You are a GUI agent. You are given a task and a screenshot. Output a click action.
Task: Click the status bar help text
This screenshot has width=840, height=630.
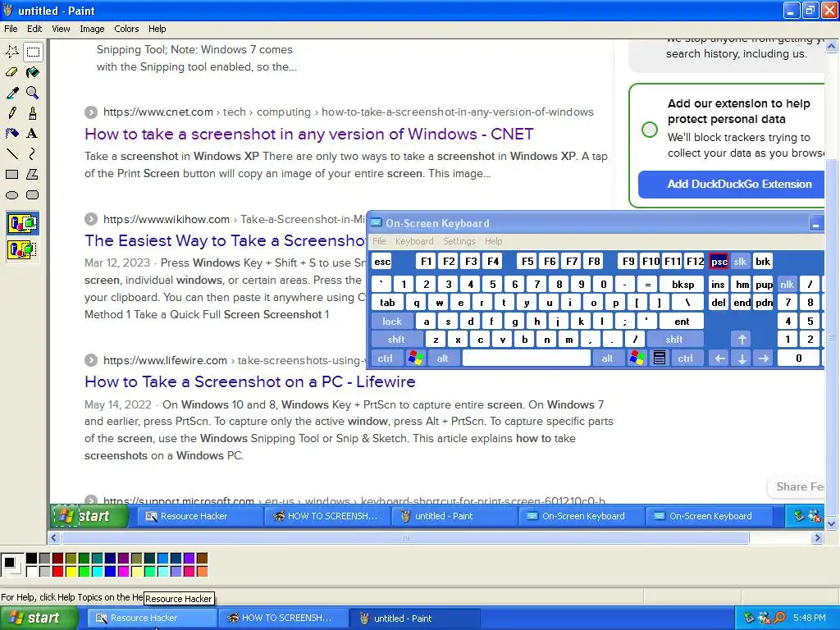[72, 597]
